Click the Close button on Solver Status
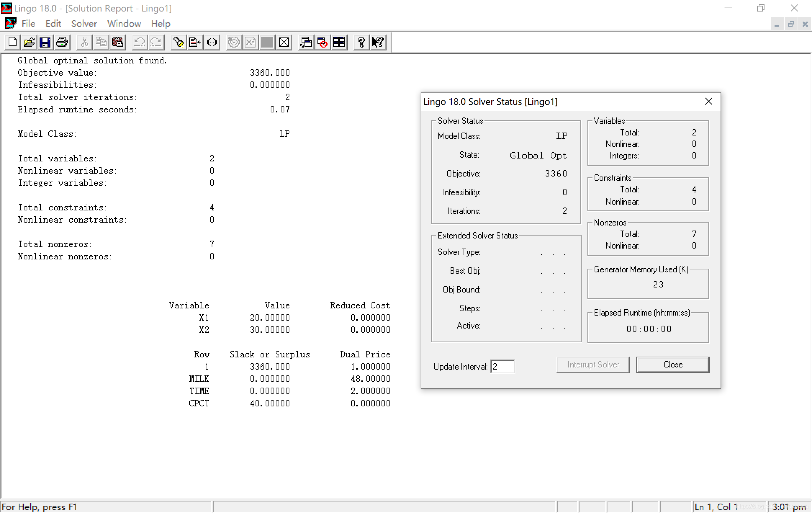This screenshot has width=812, height=513. pos(672,365)
